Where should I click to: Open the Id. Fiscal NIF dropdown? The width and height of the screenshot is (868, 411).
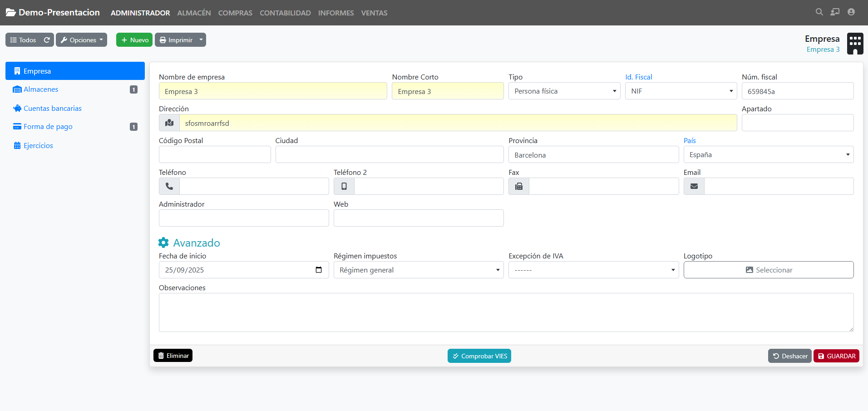681,91
